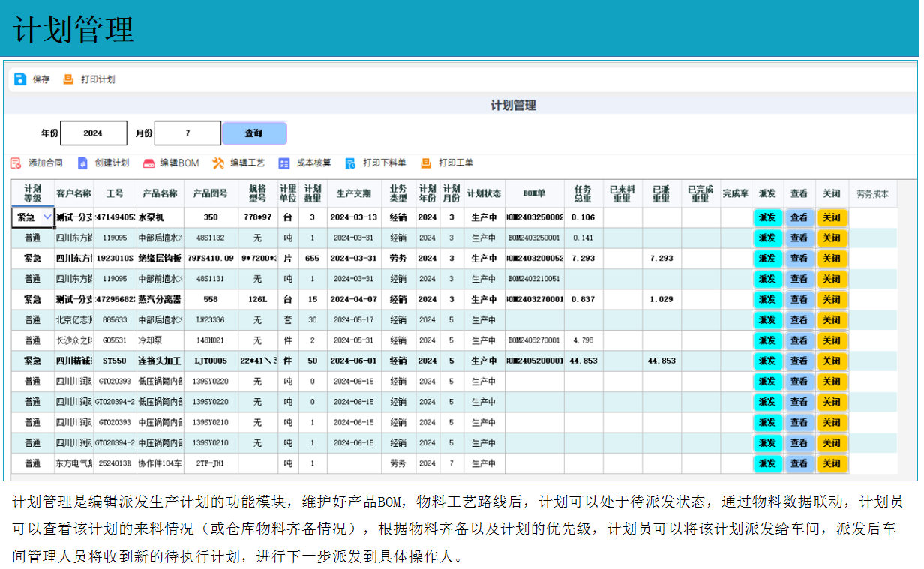Open the 紧急 plan level dropdown for 水泵机
This screenshot has height=569, width=924.
point(48,217)
